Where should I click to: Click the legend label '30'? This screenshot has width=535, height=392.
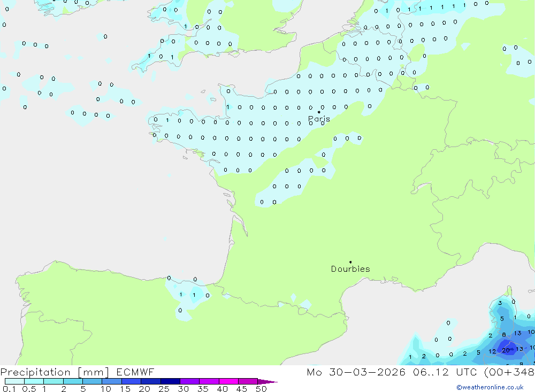pos(183,389)
